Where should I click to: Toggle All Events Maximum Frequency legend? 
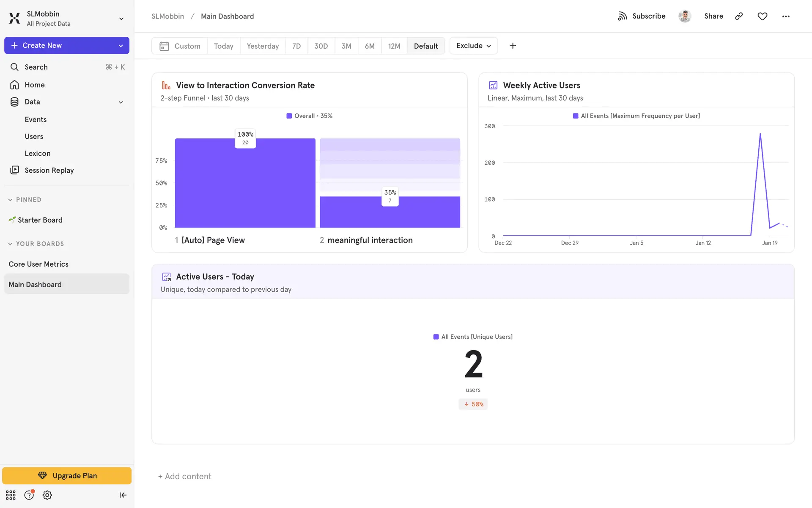pos(636,116)
